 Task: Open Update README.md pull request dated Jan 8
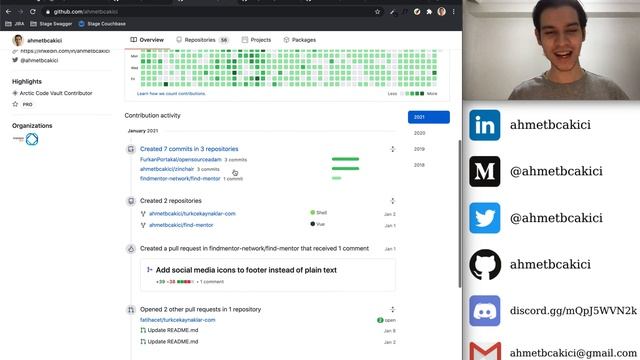173,330
